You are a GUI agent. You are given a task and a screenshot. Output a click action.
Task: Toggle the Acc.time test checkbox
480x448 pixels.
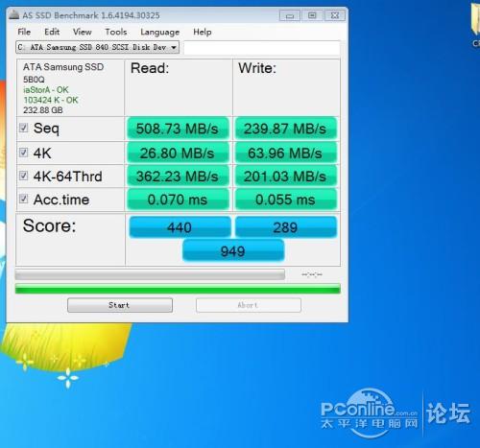23,199
